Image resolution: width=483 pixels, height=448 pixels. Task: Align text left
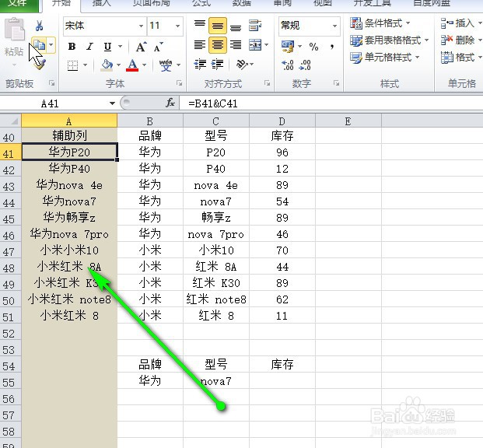point(200,45)
